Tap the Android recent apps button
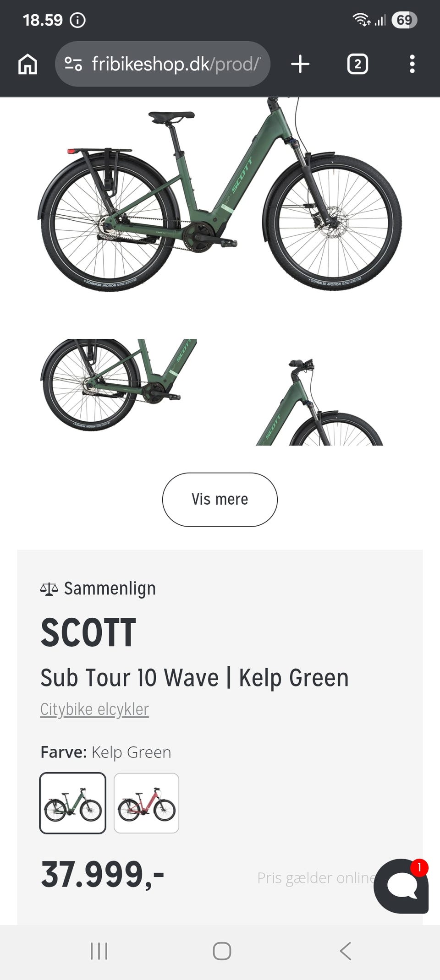 pyautogui.click(x=99, y=951)
